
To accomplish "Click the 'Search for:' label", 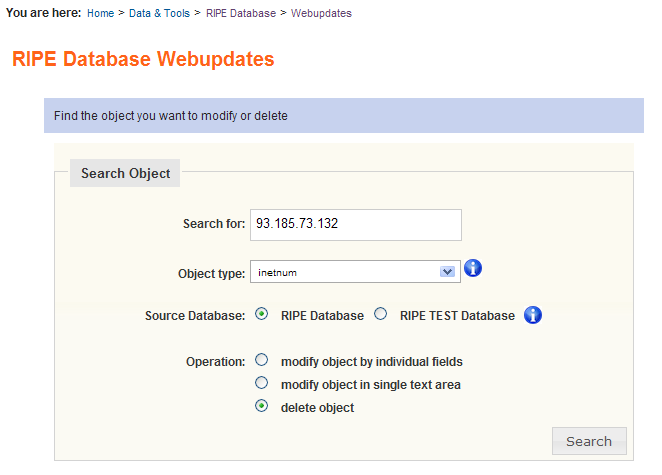I will click(214, 223).
